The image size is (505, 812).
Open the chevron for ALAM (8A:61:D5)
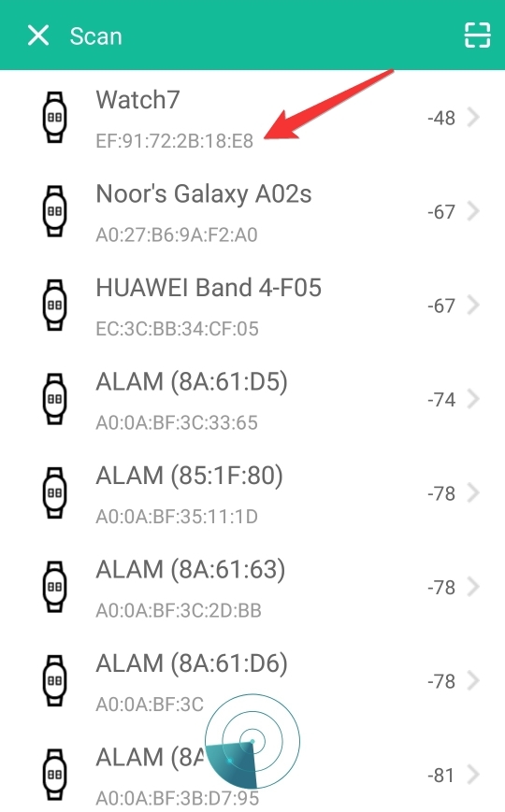tap(473, 399)
